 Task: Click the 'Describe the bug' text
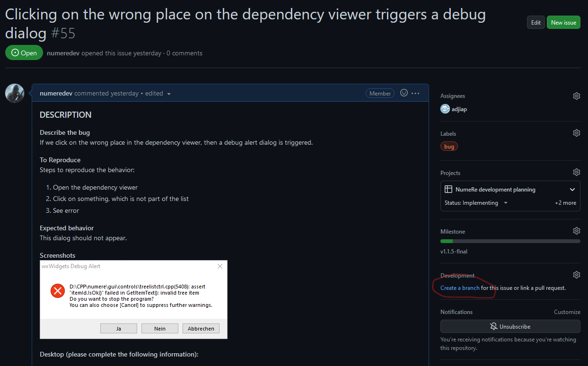click(x=65, y=132)
